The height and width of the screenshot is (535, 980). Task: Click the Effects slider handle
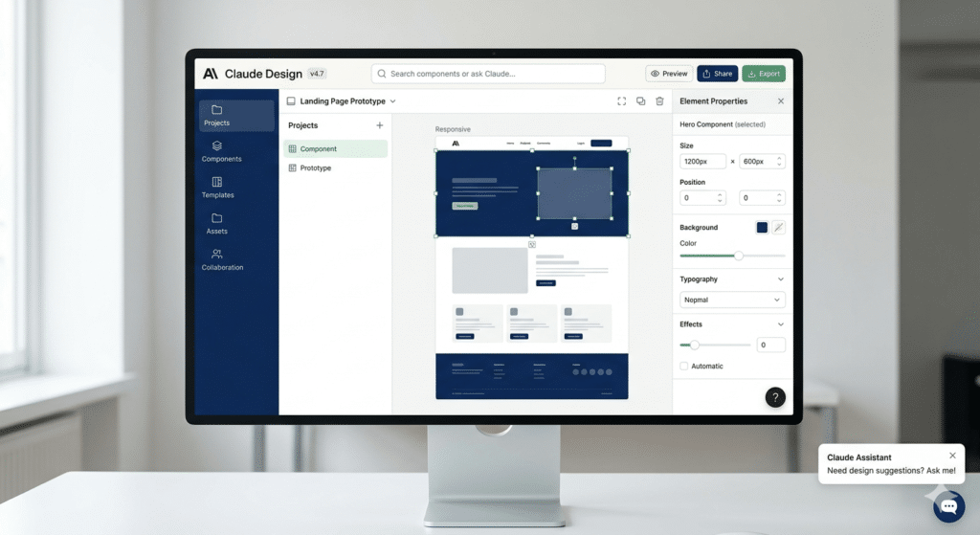click(x=695, y=345)
